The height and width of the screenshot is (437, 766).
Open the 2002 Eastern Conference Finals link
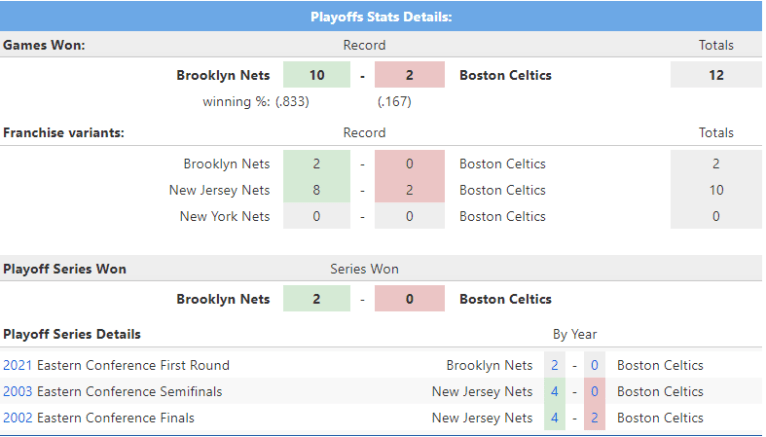pos(98,417)
